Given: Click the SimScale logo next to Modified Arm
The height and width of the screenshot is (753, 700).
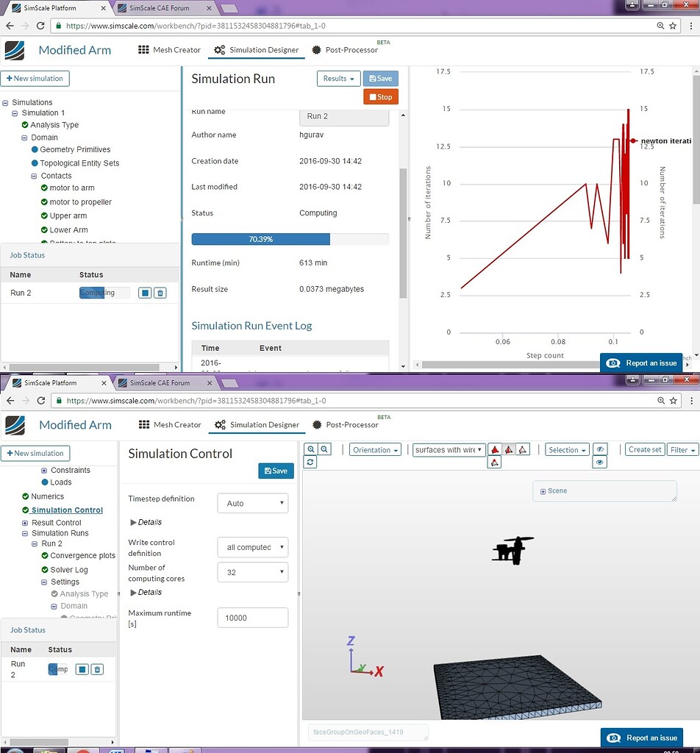Looking at the screenshot, I should point(15,50).
